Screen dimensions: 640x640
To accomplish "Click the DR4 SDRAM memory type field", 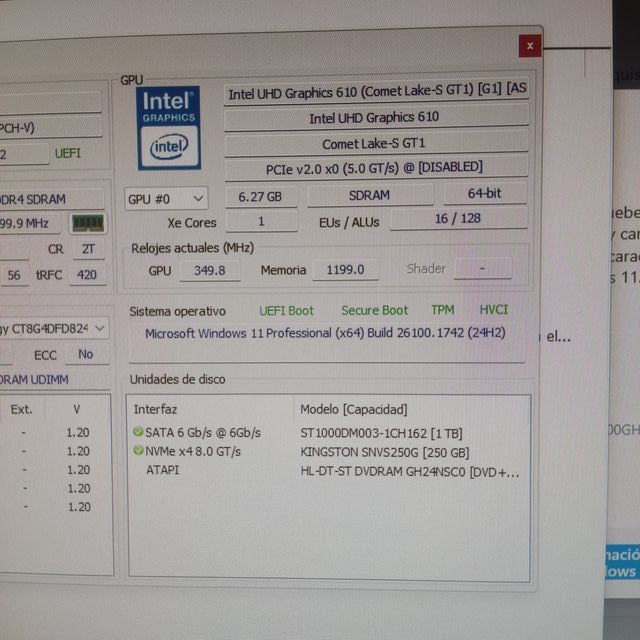I will tap(51, 199).
